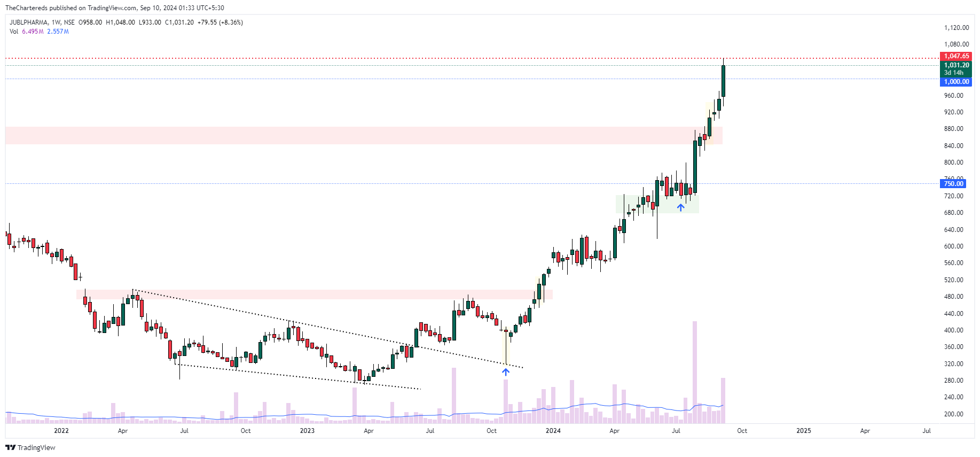Image resolution: width=980 pixels, height=457 pixels.
Task: Click the 2024 label on time axis
Action: click(553, 431)
